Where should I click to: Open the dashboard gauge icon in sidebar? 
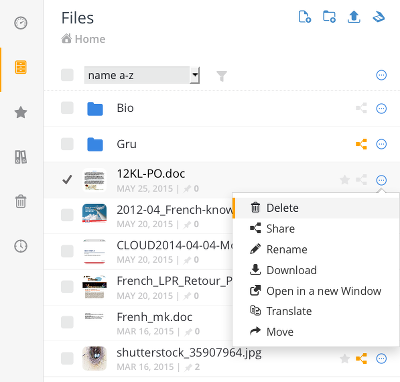(21, 23)
